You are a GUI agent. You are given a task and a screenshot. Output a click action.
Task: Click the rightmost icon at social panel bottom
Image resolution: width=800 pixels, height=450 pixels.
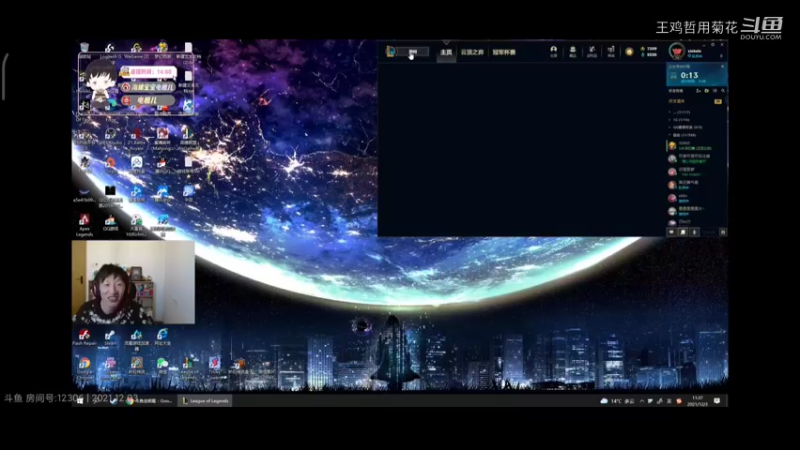pos(722,232)
